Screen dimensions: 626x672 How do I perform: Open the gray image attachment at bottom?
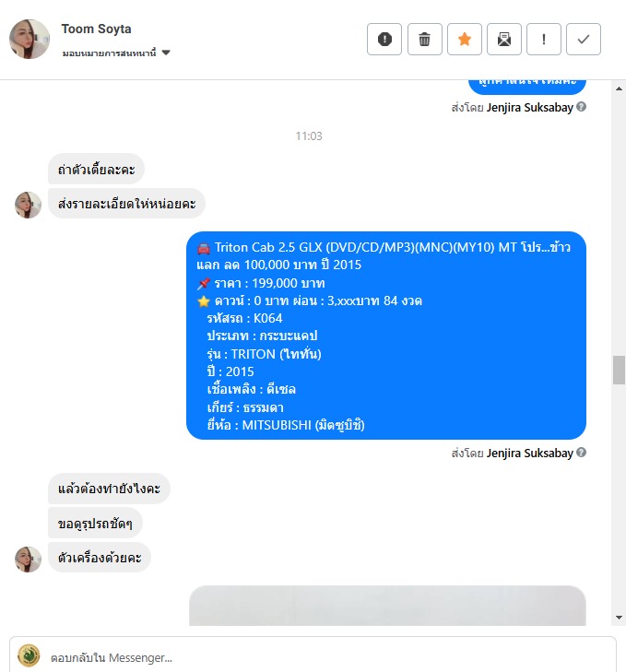coord(387,606)
